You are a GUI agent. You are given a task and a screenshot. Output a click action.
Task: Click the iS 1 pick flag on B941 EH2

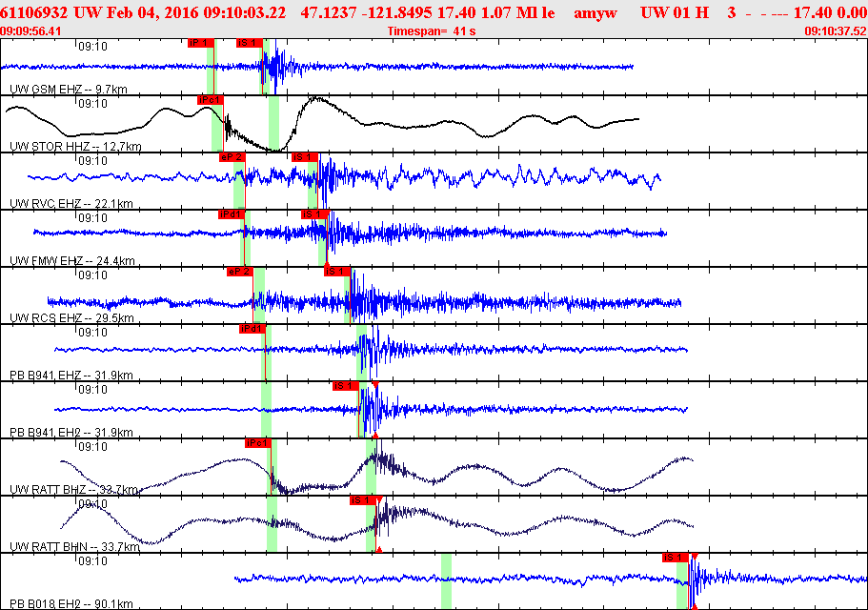(x=346, y=386)
